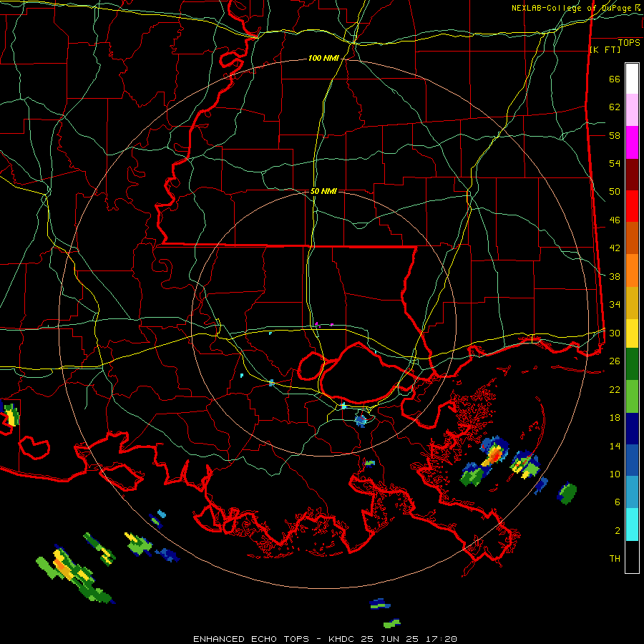
Task: Click the '100 NMI' range ring label
Action: pos(323,59)
